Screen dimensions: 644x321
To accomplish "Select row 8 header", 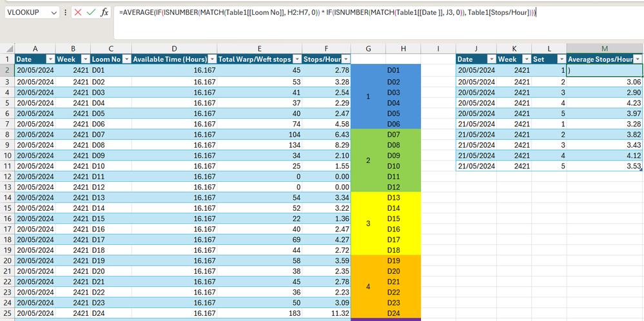I will (7, 134).
